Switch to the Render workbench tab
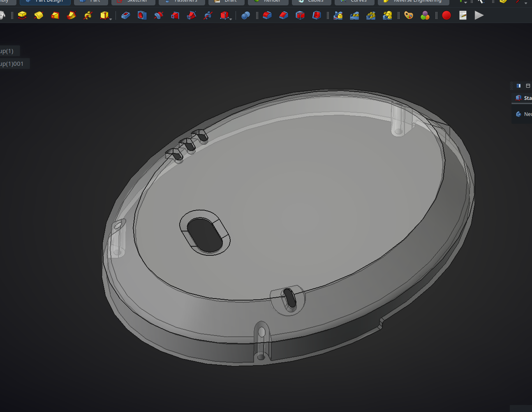Viewport: 532px width, 412px height. tap(268, 2)
